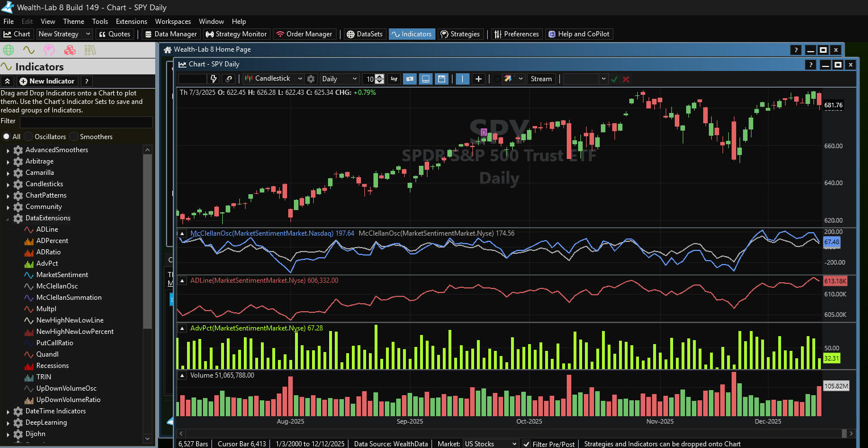Click the pink brain head icon
868x448 pixels.
tap(49, 51)
